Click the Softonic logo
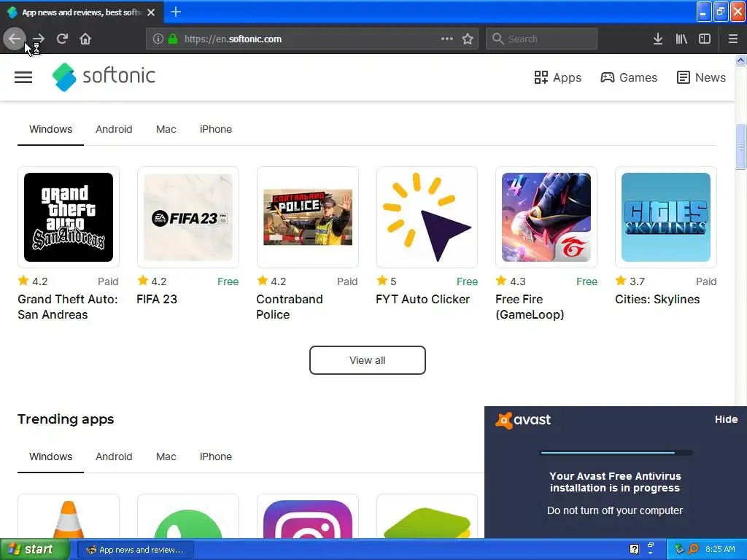The image size is (747, 560). point(104,76)
